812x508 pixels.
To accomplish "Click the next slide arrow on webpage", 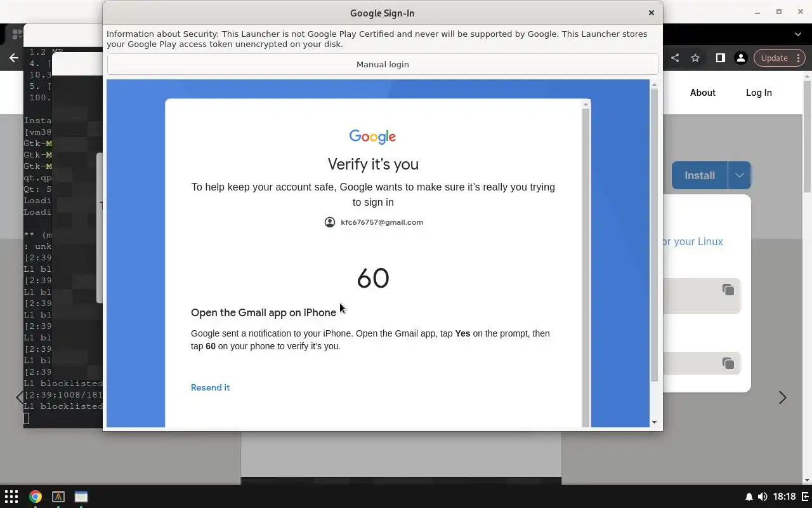I will point(782,398).
